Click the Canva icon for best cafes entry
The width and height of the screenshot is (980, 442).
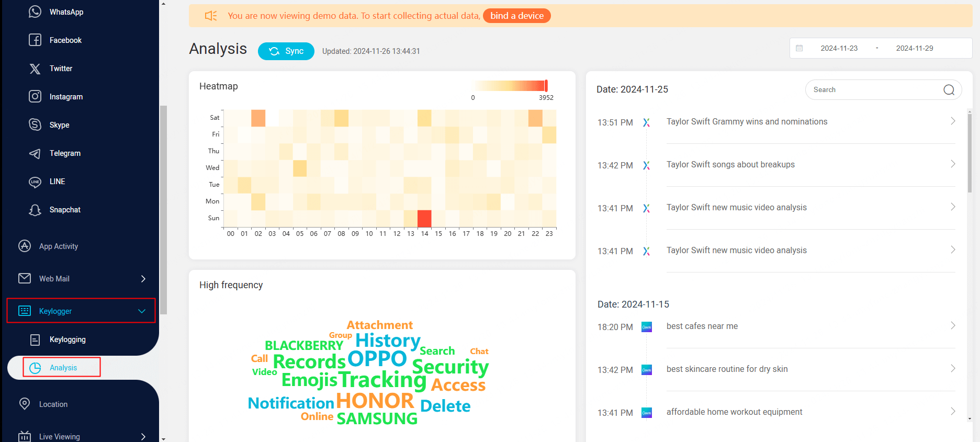click(x=647, y=327)
